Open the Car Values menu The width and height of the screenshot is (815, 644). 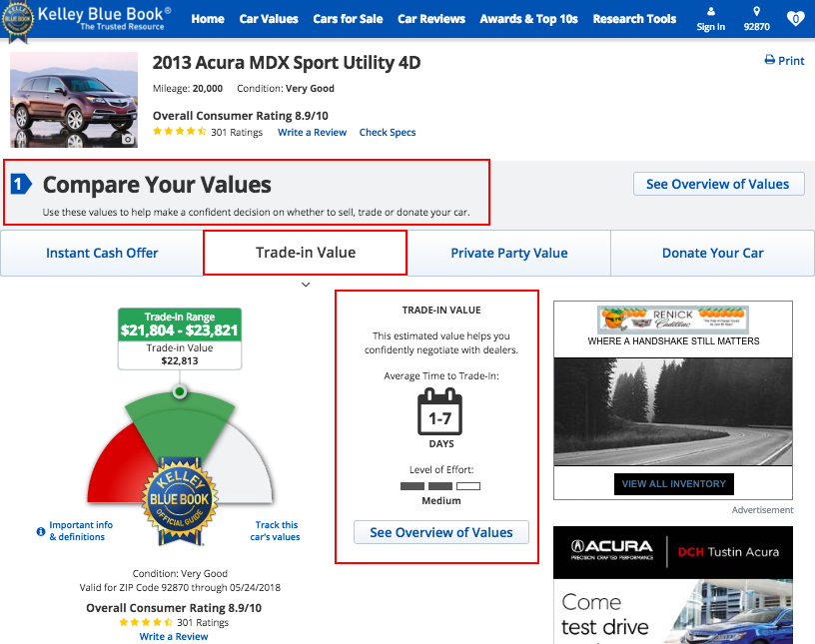(x=269, y=19)
